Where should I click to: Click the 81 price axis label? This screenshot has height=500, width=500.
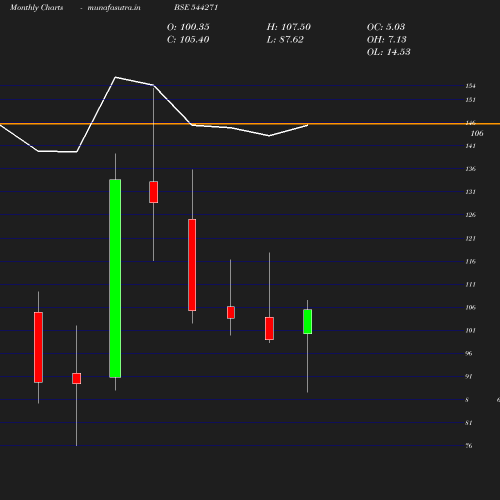click(469, 423)
